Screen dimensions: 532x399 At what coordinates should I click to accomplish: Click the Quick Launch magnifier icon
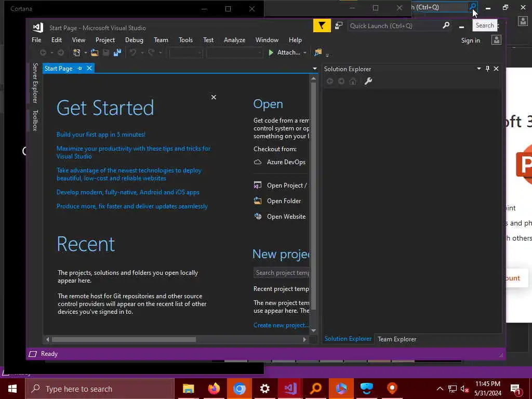[446, 25]
